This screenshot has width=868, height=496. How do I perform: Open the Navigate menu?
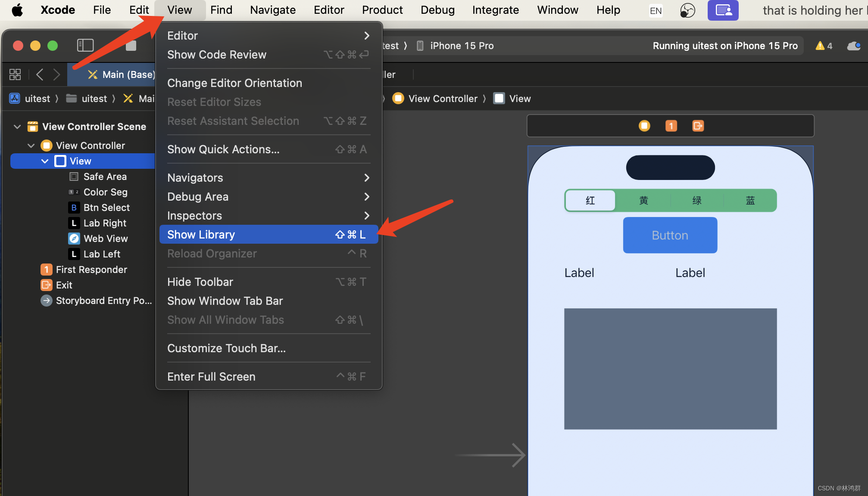pos(273,10)
